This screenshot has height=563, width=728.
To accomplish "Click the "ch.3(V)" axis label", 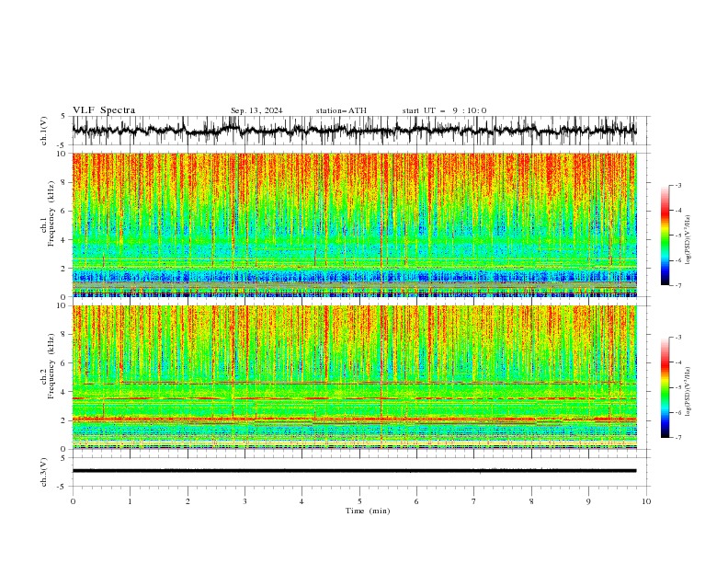I will point(44,472).
